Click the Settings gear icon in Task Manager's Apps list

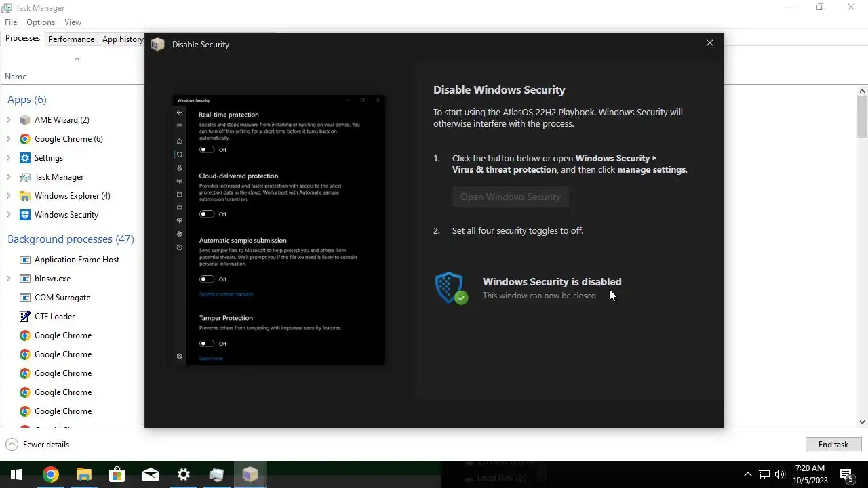tap(25, 158)
